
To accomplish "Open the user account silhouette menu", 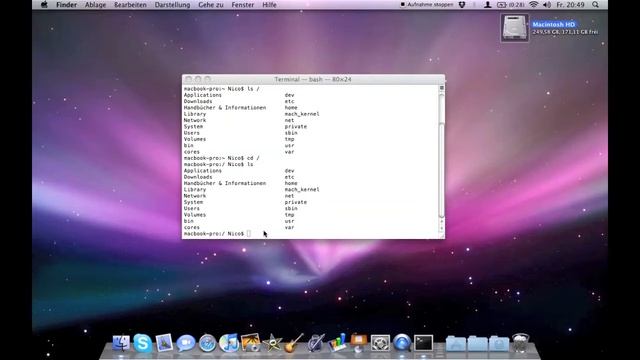I will (487, 4).
